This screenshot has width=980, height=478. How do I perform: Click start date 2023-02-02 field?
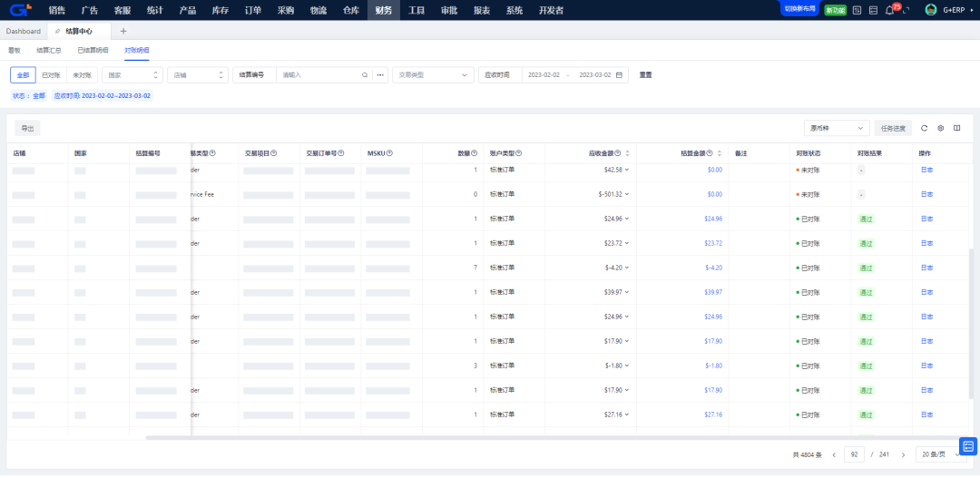tap(544, 75)
